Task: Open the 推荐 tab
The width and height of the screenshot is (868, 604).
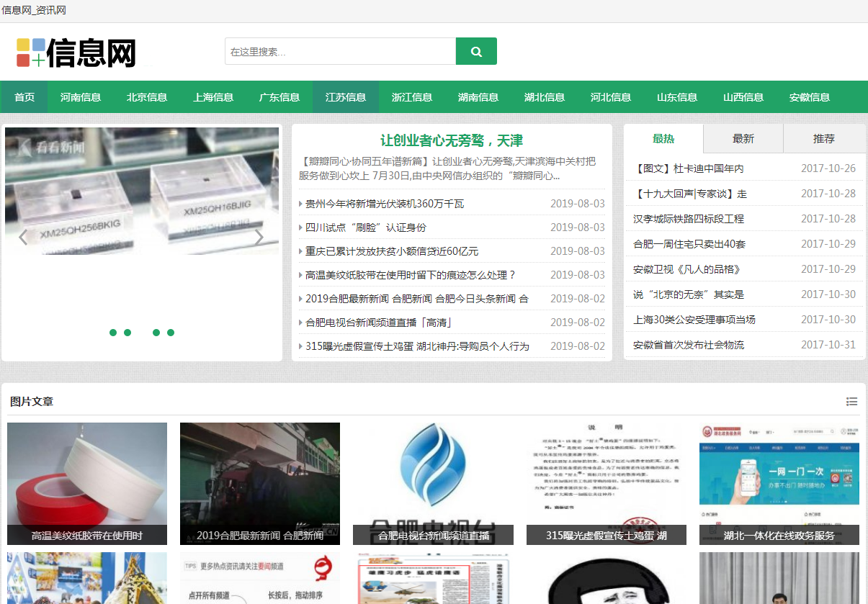Action: (x=823, y=139)
